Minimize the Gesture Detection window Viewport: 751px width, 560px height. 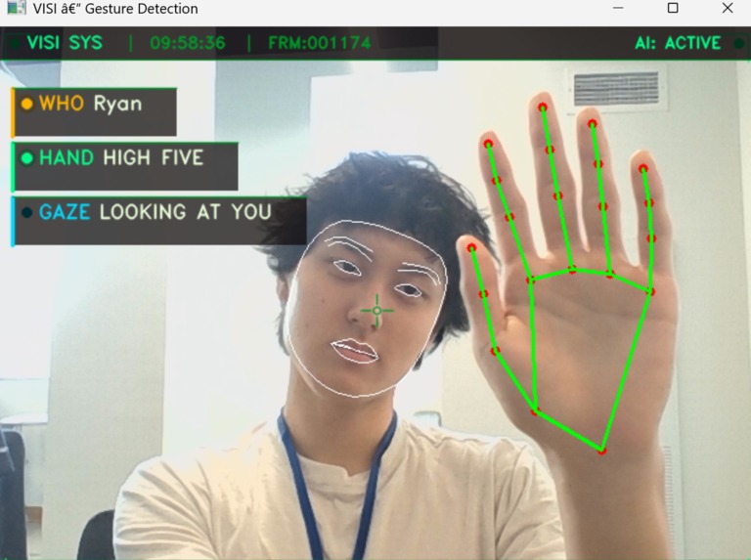pos(618,8)
